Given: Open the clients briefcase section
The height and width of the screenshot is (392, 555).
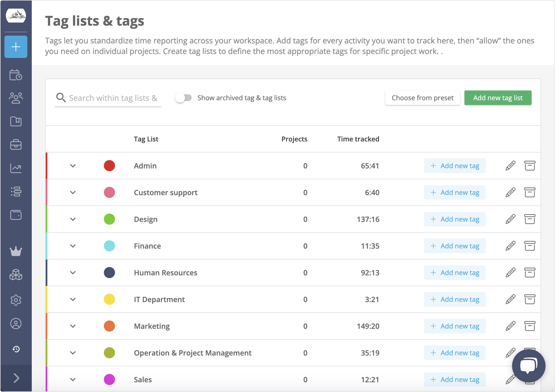Looking at the screenshot, I should point(16,145).
